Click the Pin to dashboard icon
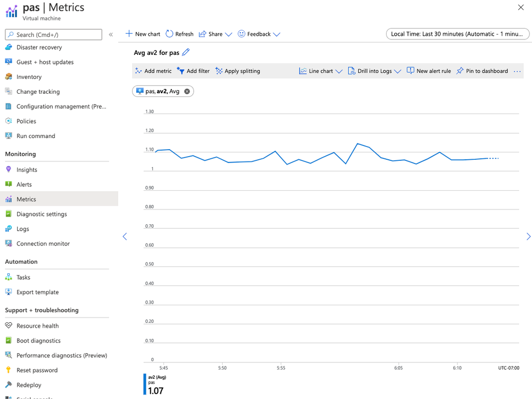Screen dimensions: 532x399 tap(460, 71)
